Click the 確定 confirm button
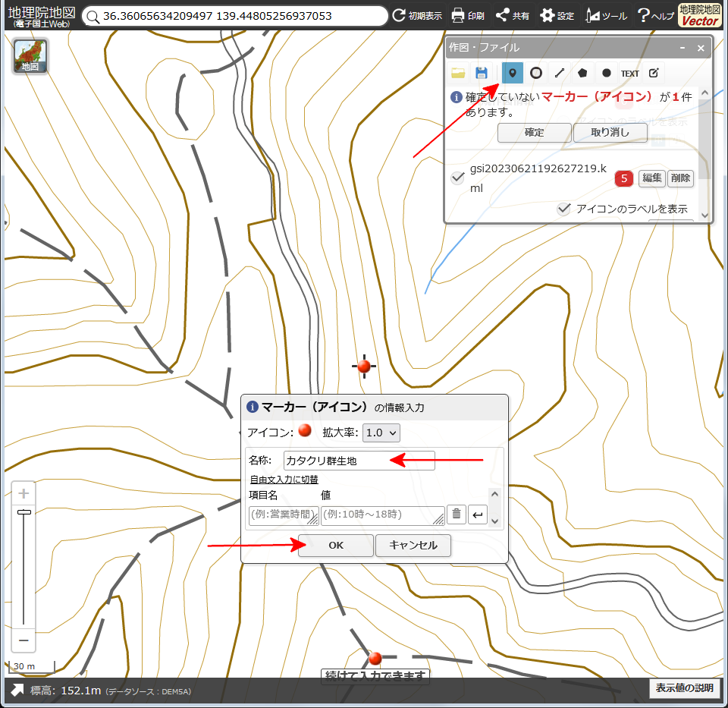The height and width of the screenshot is (708, 728). [x=534, y=132]
